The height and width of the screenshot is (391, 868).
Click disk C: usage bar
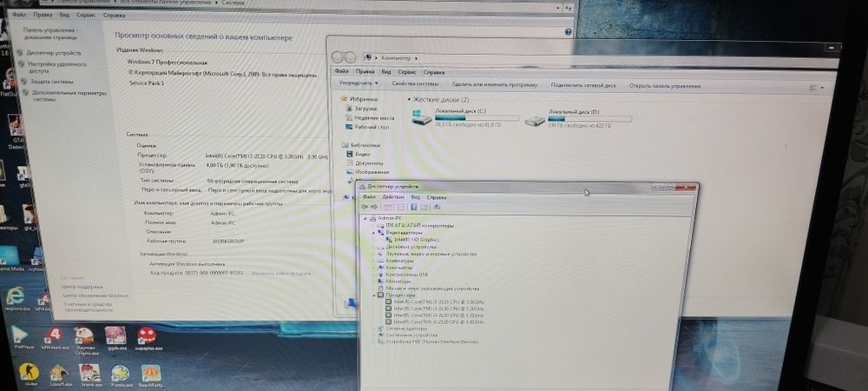coord(477,117)
